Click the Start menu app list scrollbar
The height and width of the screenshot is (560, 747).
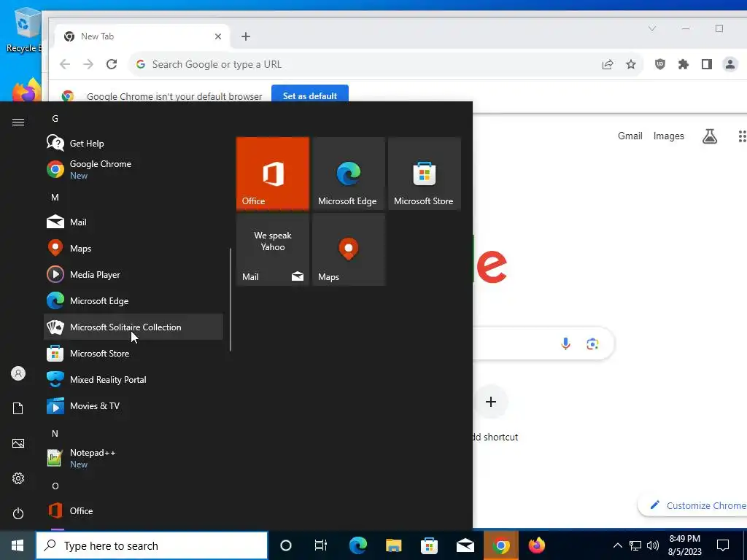coord(231,300)
